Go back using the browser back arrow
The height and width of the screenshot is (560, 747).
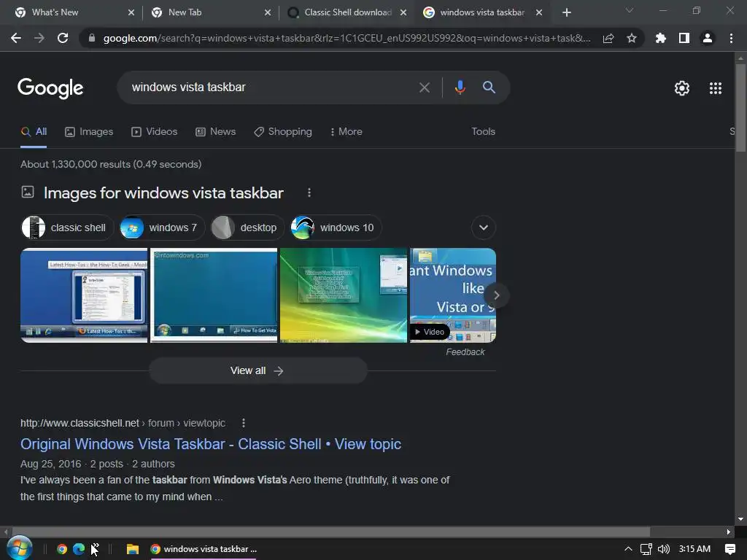(16, 38)
